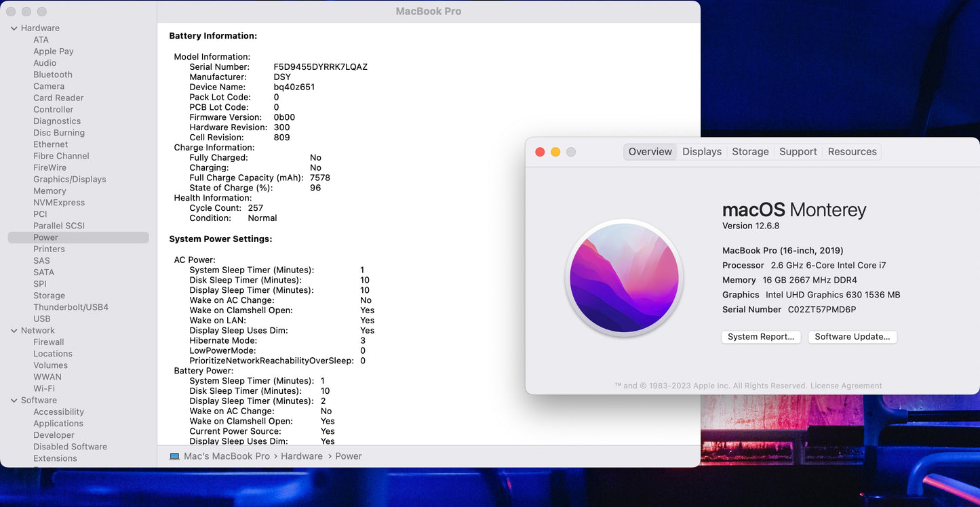Collapse the Hardware section in sidebar

point(14,28)
